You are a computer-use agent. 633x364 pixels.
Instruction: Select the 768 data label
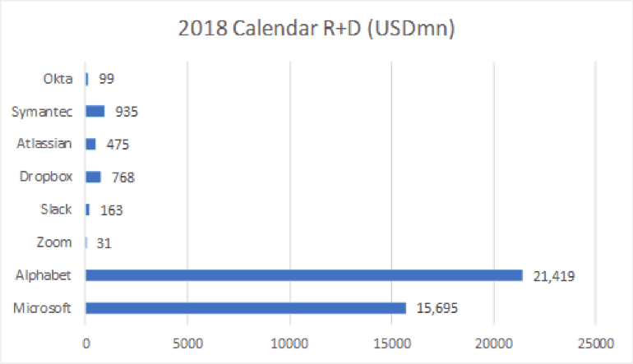coord(122,177)
